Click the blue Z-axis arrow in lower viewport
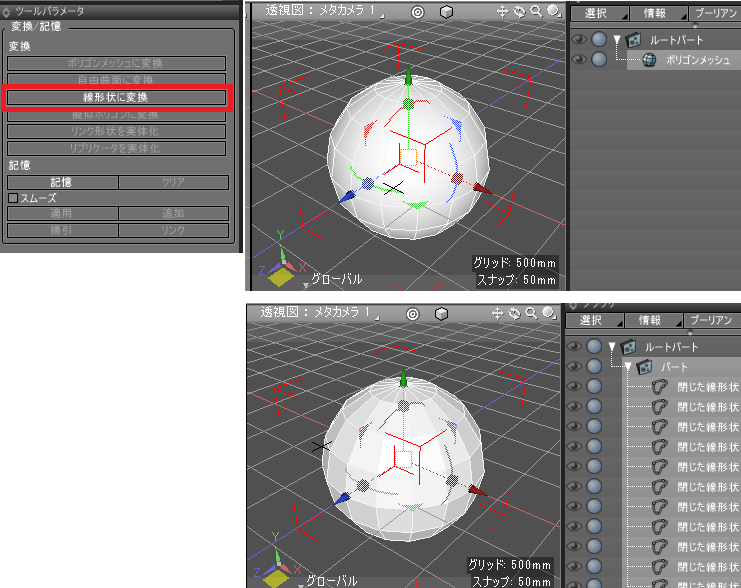This screenshot has height=588, width=741. [x=344, y=498]
